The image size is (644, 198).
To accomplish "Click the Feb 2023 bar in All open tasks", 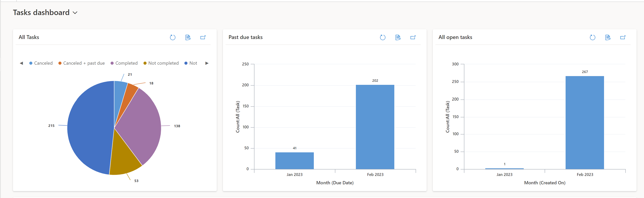I will point(585,122).
